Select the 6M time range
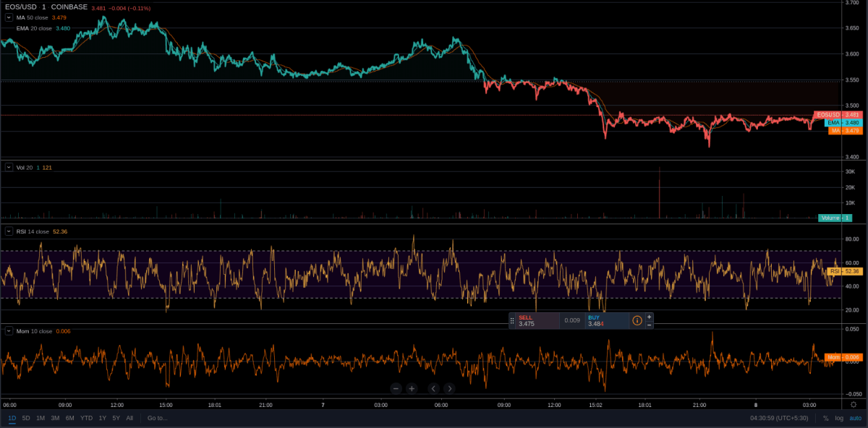 70,418
